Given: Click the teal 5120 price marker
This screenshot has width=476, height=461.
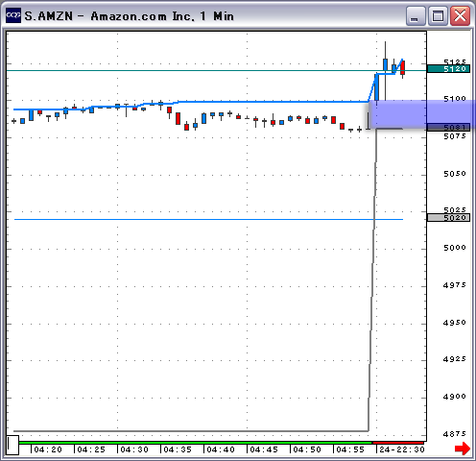Looking at the screenshot, I should 448,69.
